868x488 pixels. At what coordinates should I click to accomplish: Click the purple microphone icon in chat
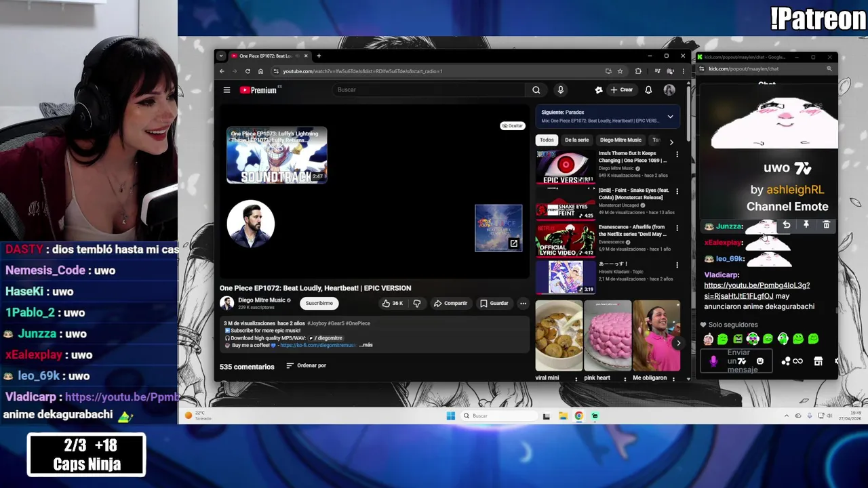click(713, 361)
